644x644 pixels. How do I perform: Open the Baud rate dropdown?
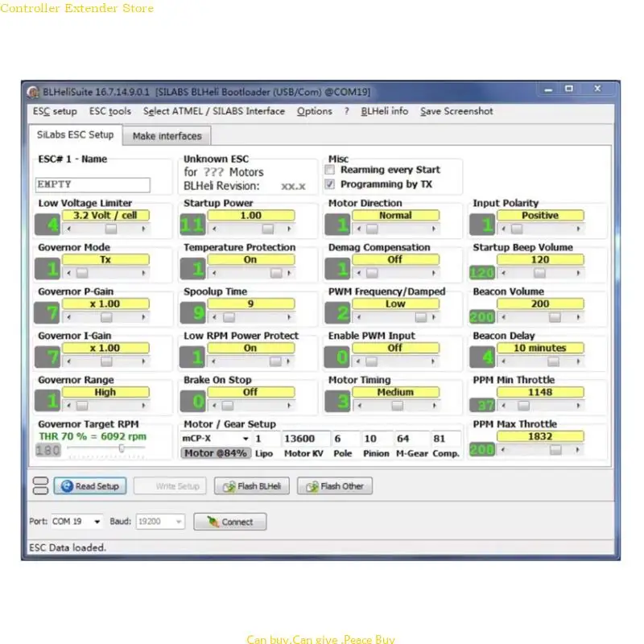(179, 522)
